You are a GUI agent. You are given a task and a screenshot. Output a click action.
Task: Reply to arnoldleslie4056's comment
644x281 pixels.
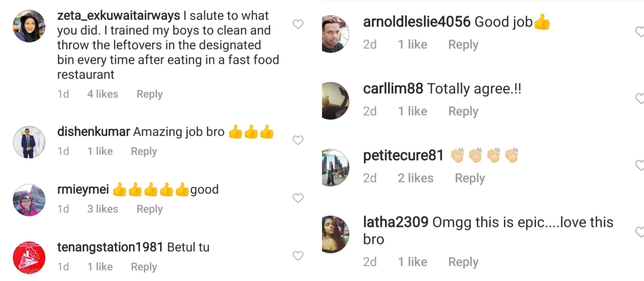point(463,45)
